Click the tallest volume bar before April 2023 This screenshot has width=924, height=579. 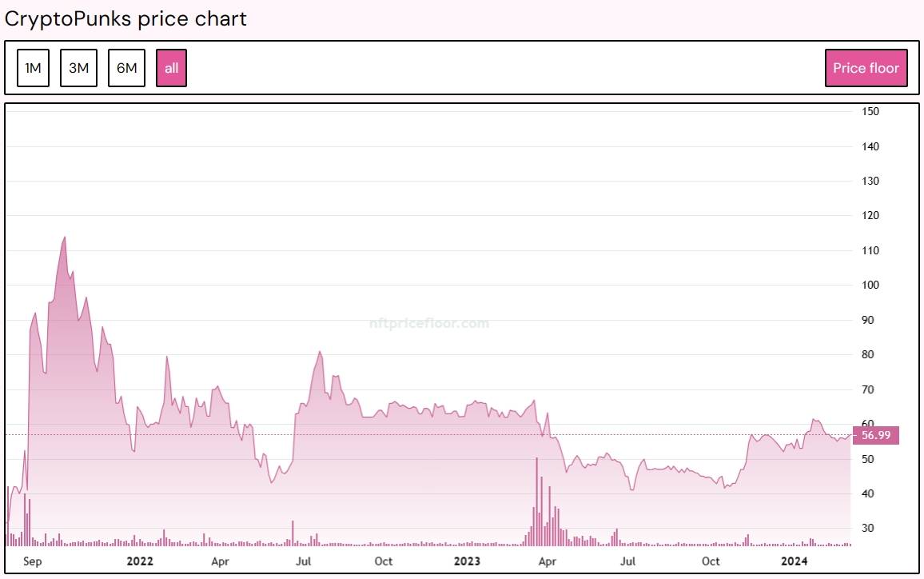537,501
